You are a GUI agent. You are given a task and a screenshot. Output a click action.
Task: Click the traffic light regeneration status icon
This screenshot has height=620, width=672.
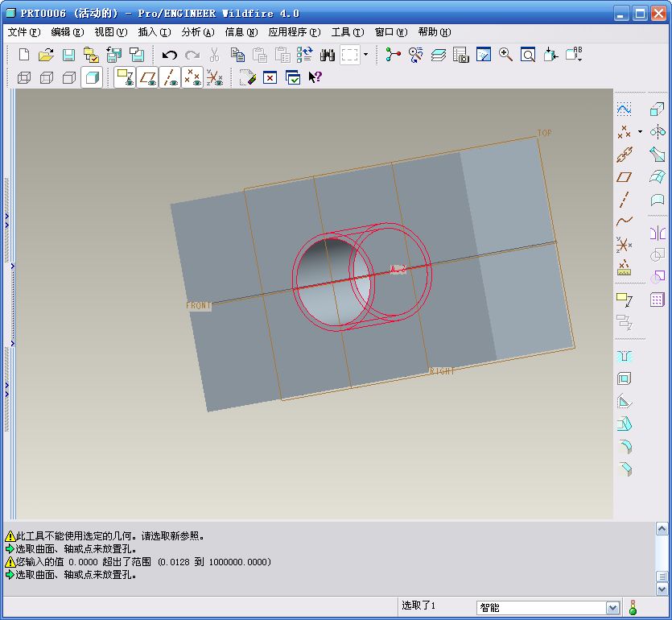633,607
